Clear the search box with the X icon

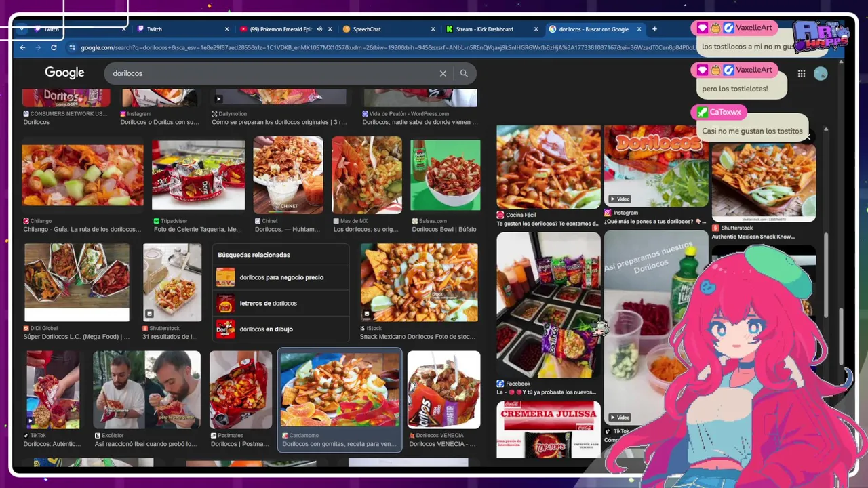point(443,73)
